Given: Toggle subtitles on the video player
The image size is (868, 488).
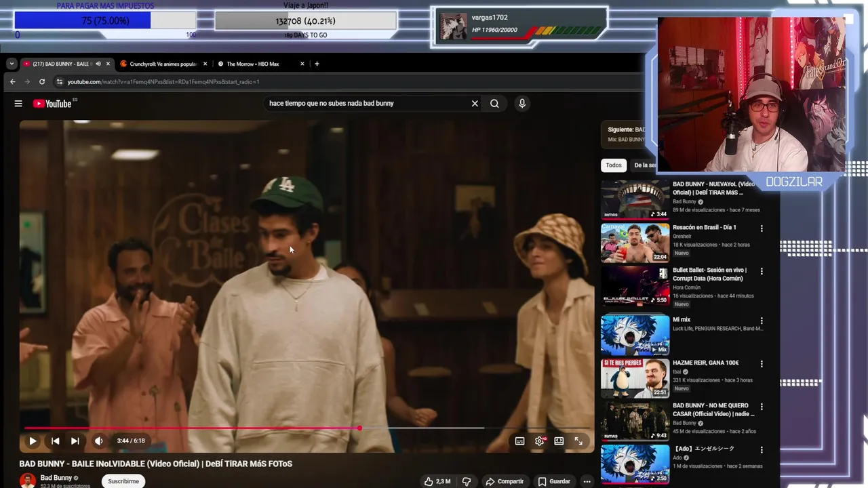Looking at the screenshot, I should (519, 441).
